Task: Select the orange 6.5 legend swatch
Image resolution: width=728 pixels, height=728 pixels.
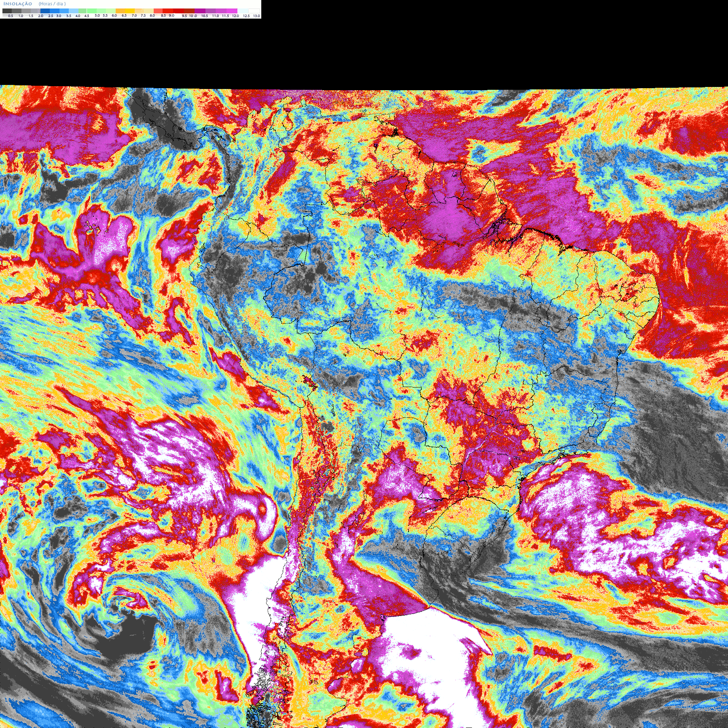Action: 120,11
